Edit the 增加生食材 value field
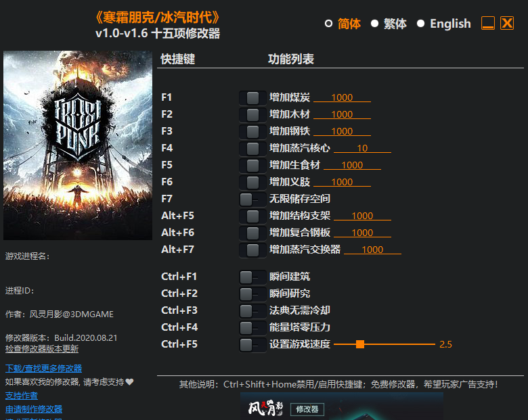The image size is (528, 420). (352, 165)
